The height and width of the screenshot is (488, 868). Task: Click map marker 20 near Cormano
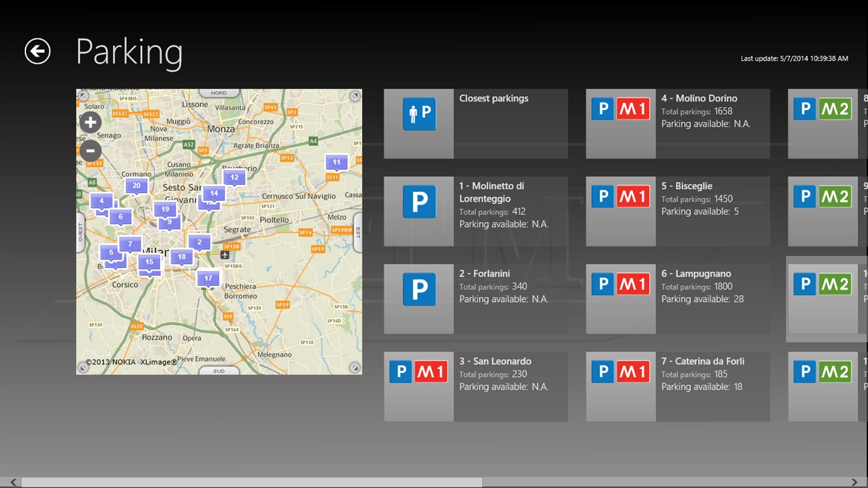[x=135, y=185]
